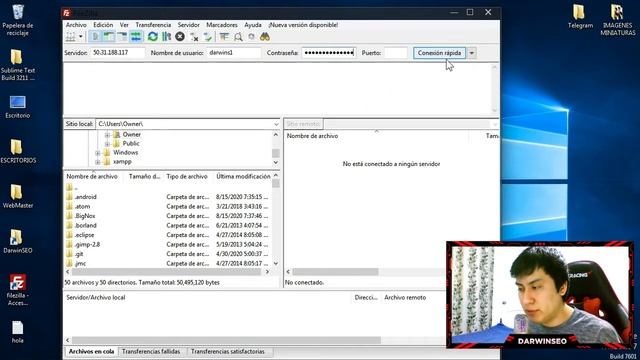Switch to Archivos en cola tab
Image resolution: width=640 pixels, height=360 pixels.
click(x=91, y=351)
